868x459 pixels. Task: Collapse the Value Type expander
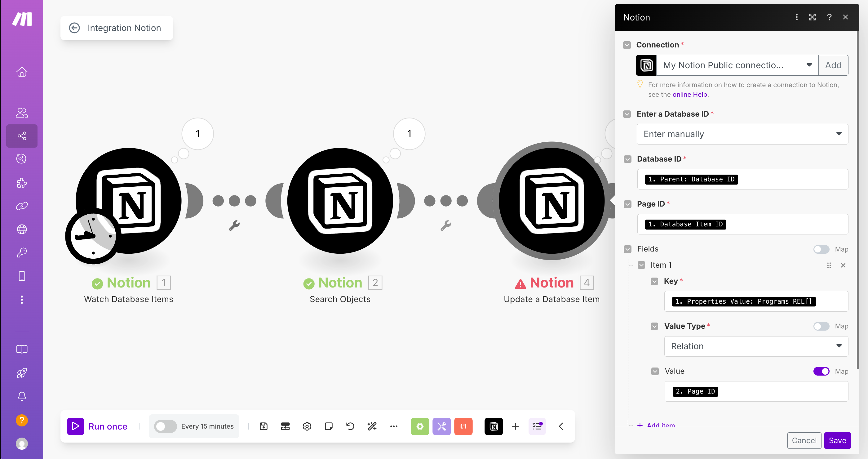coord(654,326)
